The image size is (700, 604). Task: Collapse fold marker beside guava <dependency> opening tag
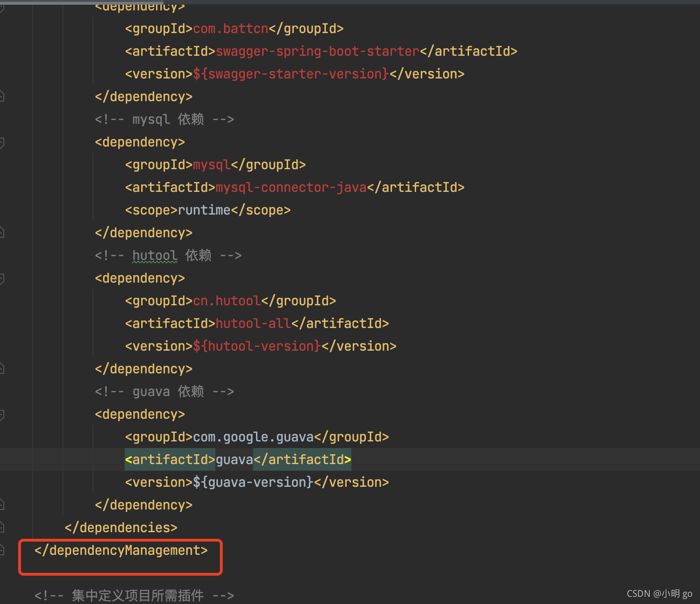click(x=2, y=414)
